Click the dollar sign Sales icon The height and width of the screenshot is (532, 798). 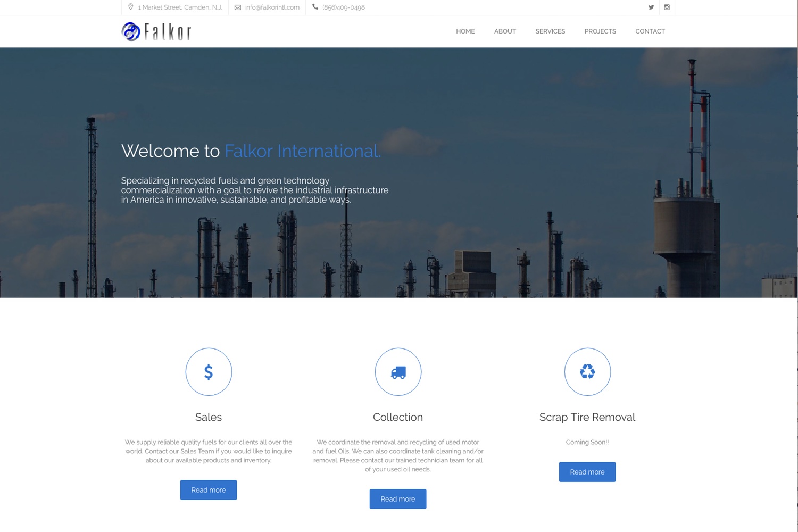(209, 372)
